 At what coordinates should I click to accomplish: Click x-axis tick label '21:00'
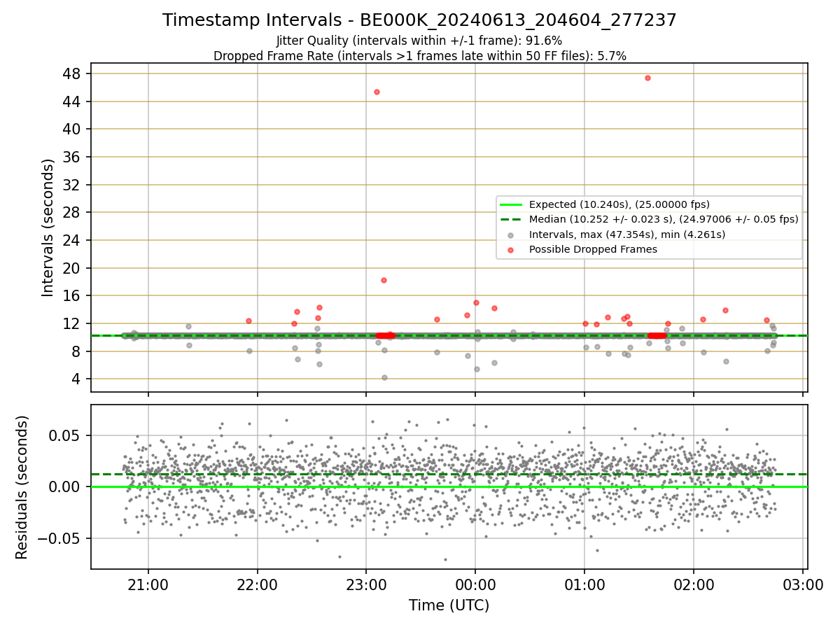point(148,584)
